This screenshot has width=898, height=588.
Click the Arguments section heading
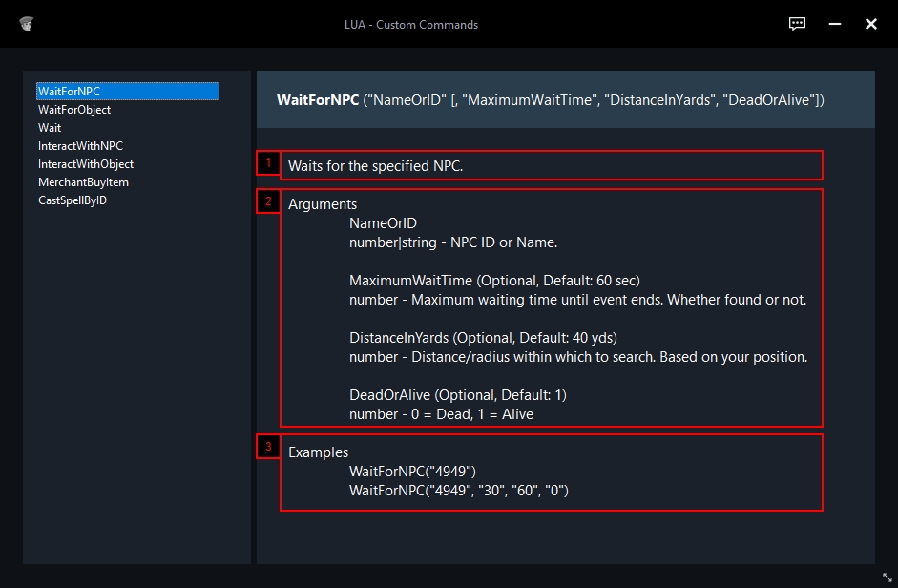click(323, 204)
